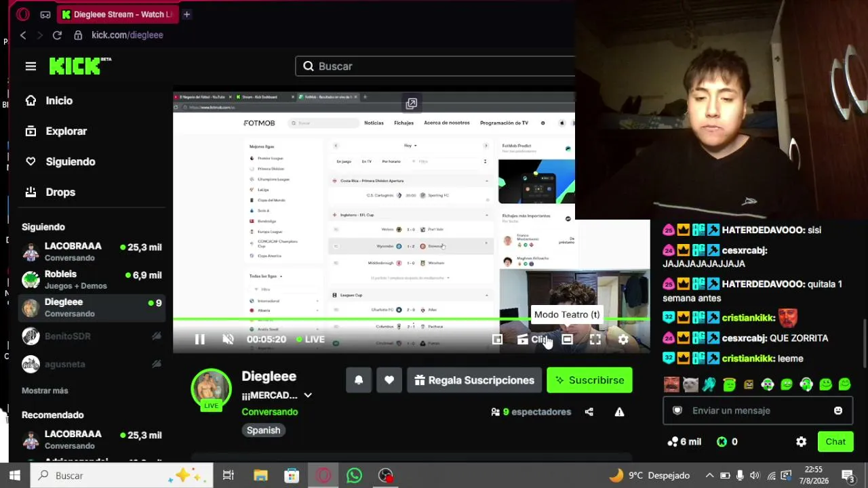Open LACOBRAAA channel under Siguiendo
This screenshot has height=488, width=868.
(92, 252)
